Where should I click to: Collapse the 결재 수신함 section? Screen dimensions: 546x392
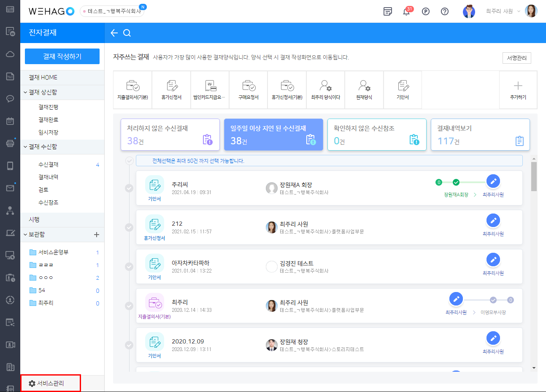25,147
